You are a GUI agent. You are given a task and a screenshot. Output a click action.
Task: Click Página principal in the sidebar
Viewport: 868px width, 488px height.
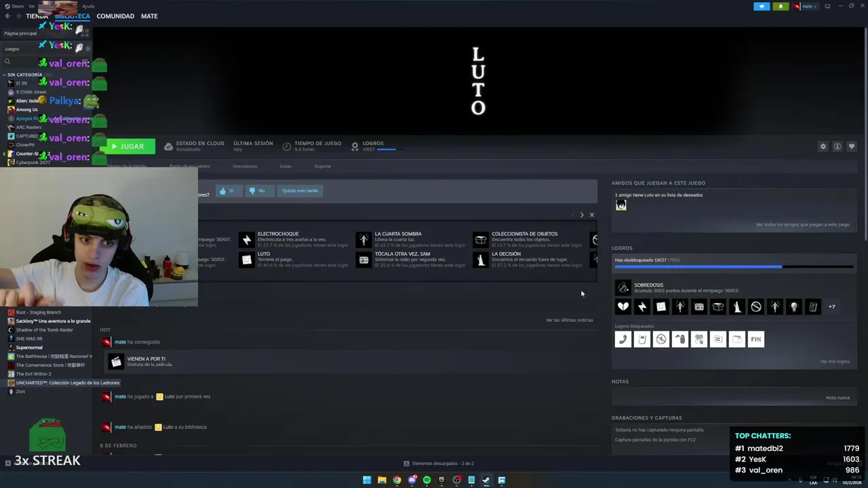(x=20, y=33)
